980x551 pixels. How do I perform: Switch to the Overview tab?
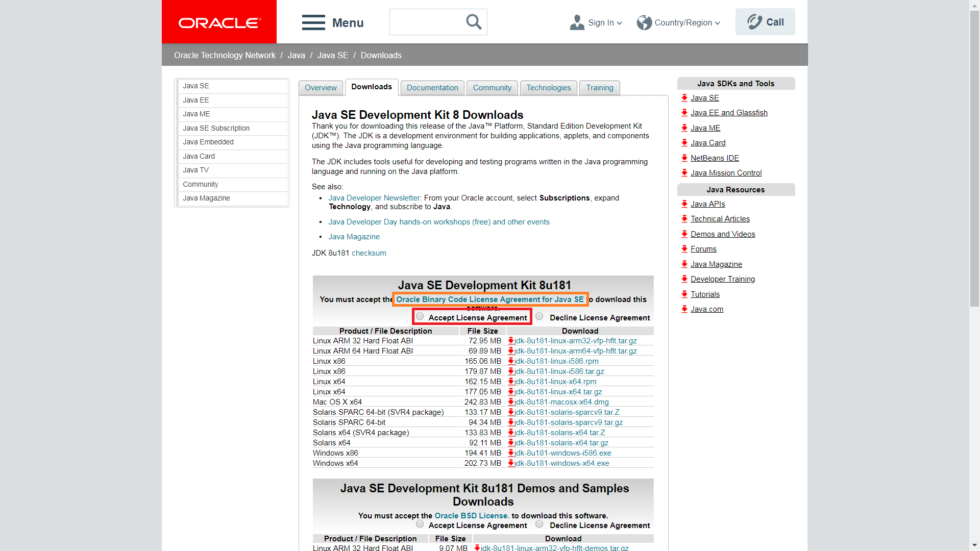coord(321,88)
